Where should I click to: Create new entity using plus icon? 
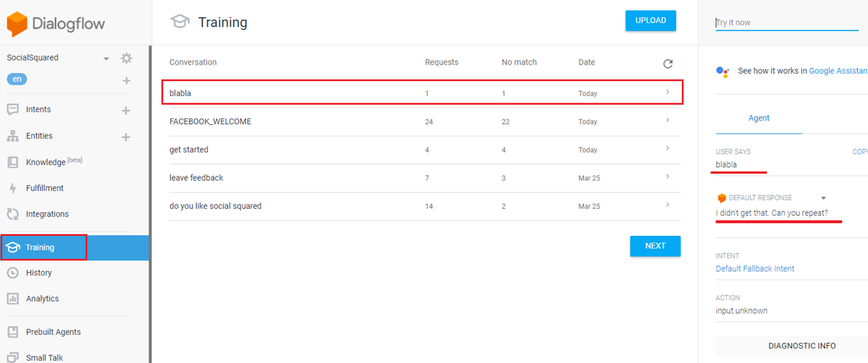pos(126,137)
